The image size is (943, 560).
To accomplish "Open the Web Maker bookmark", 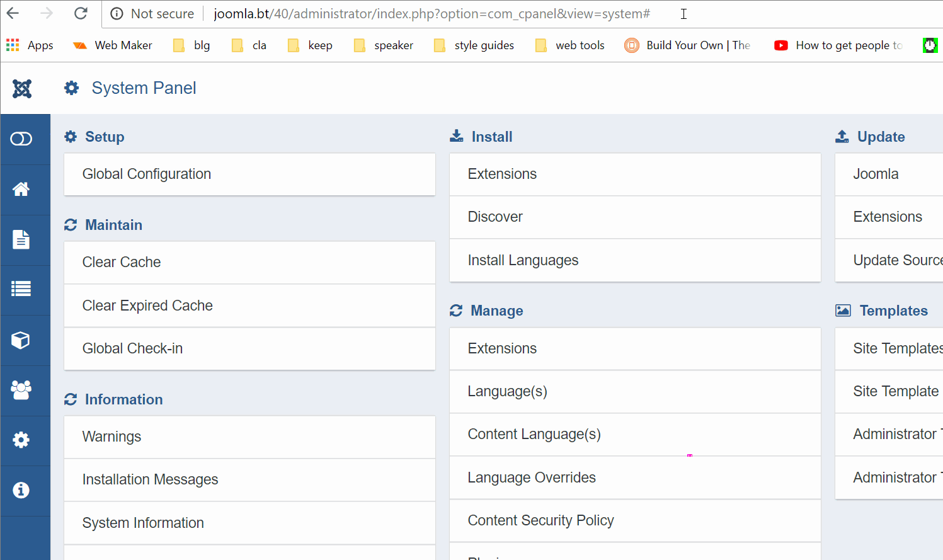I will [x=113, y=45].
